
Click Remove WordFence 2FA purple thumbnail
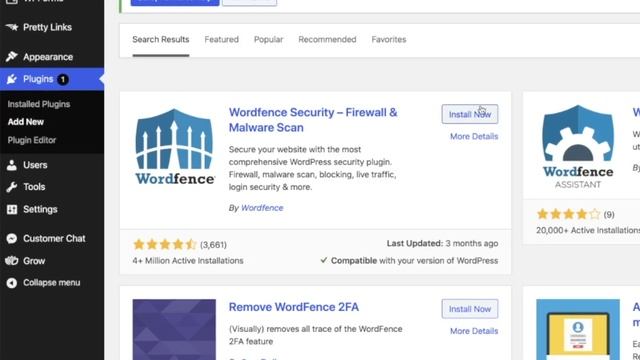click(x=174, y=329)
